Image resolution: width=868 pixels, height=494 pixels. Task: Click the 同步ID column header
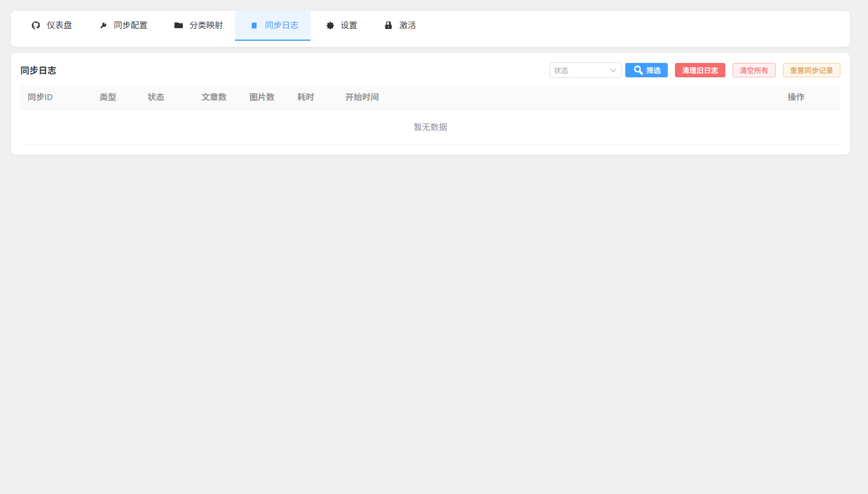tap(40, 97)
